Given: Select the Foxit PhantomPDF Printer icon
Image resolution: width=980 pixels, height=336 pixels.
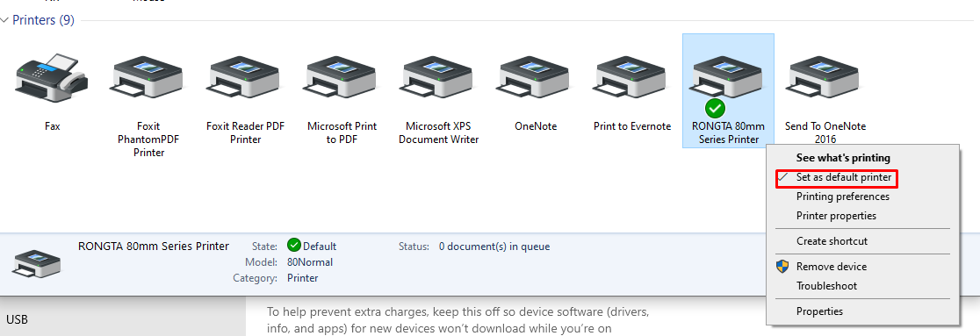Looking at the screenshot, I should 148,78.
